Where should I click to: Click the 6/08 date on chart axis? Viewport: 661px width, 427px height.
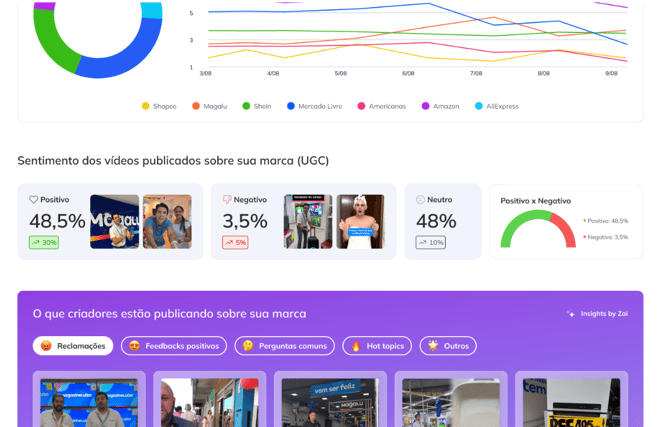tap(408, 73)
